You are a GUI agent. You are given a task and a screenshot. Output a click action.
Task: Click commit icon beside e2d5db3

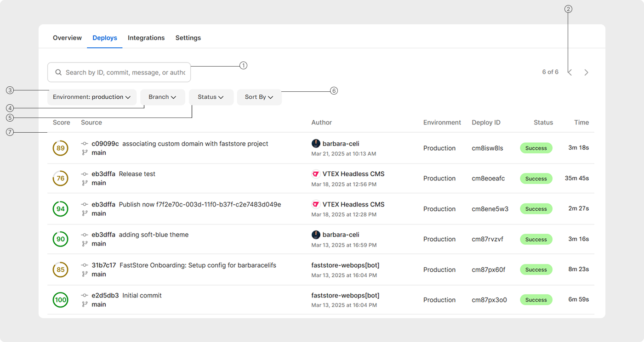click(x=85, y=296)
